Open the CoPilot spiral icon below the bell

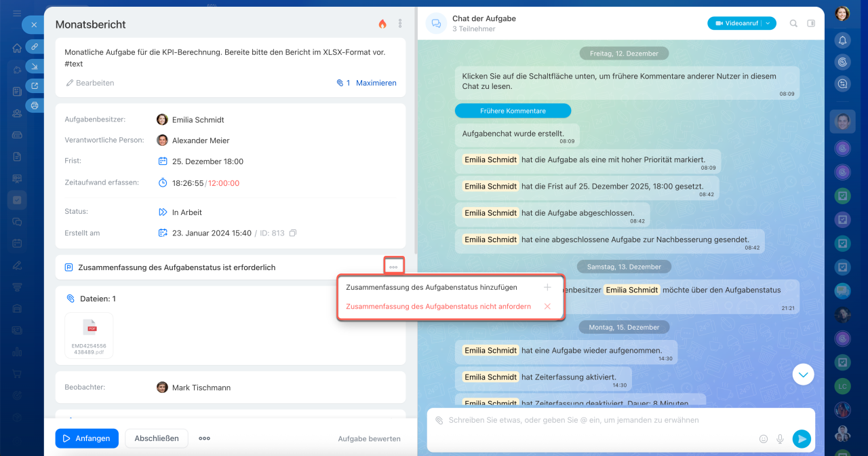pos(842,62)
